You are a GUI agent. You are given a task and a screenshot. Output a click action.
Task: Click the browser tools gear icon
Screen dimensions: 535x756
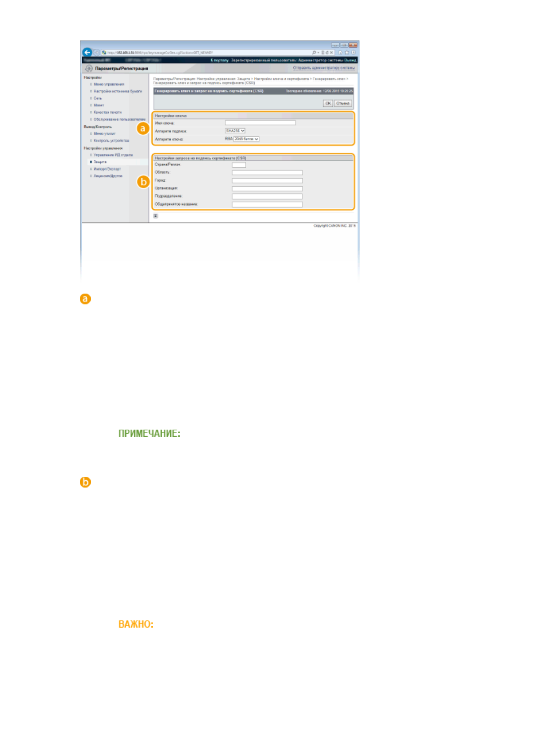(353, 53)
